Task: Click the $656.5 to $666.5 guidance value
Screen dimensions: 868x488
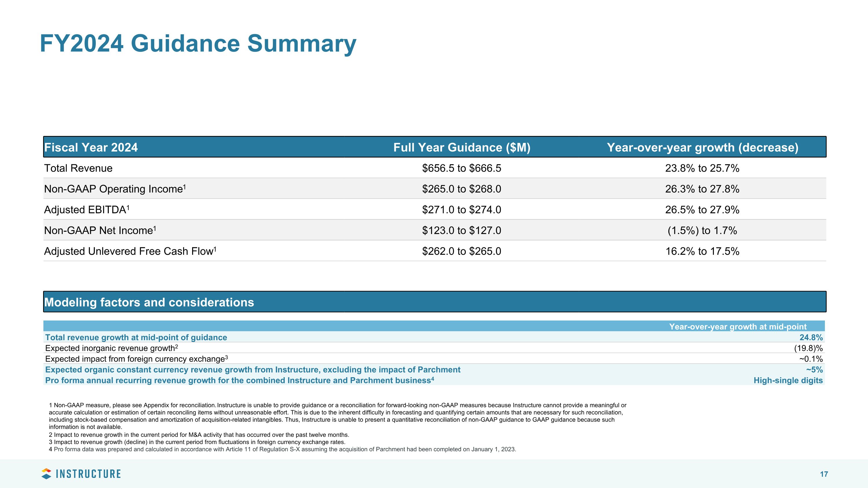Action: click(x=461, y=168)
